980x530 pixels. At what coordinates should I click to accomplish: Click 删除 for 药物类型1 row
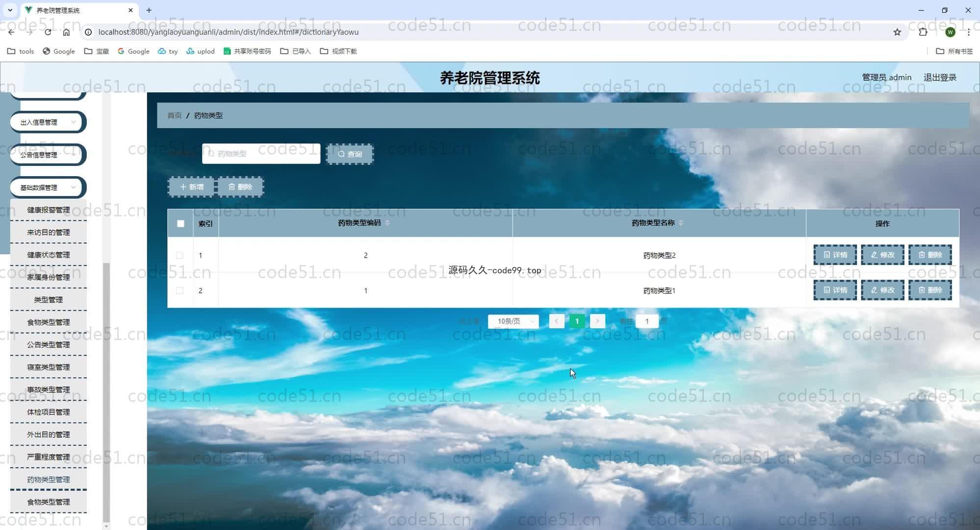(x=930, y=290)
